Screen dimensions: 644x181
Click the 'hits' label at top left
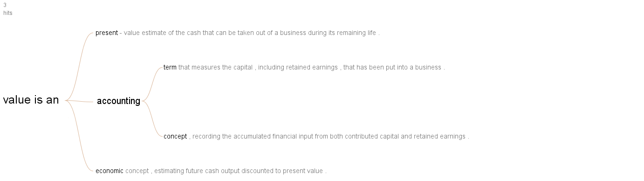coord(8,13)
